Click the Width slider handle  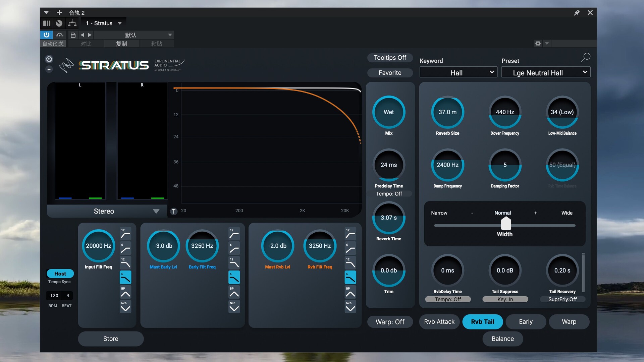506,224
